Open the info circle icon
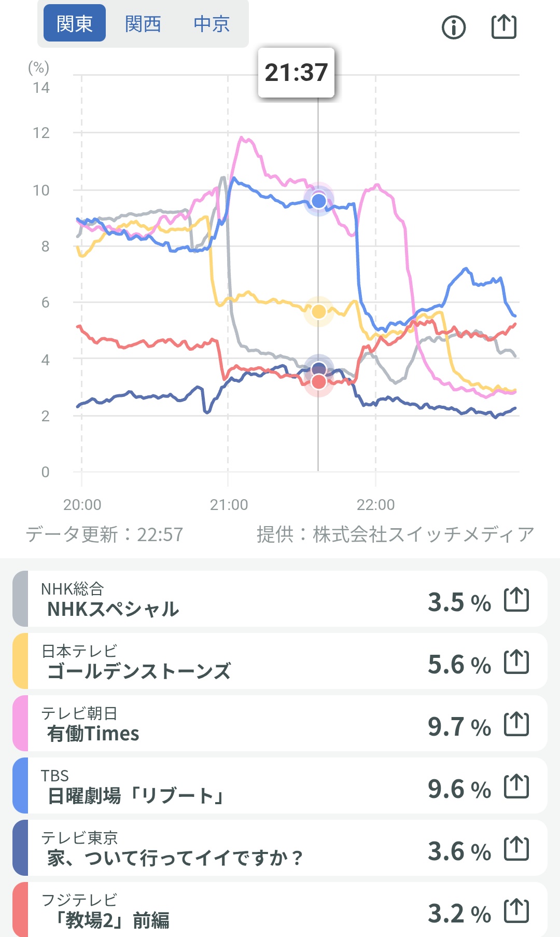The image size is (560, 937). point(454,27)
